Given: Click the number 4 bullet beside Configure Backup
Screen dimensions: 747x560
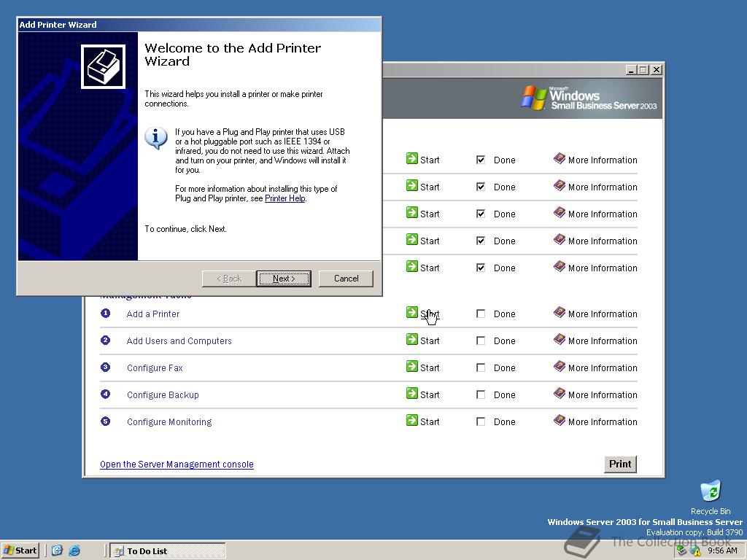Looking at the screenshot, I should pos(105,394).
